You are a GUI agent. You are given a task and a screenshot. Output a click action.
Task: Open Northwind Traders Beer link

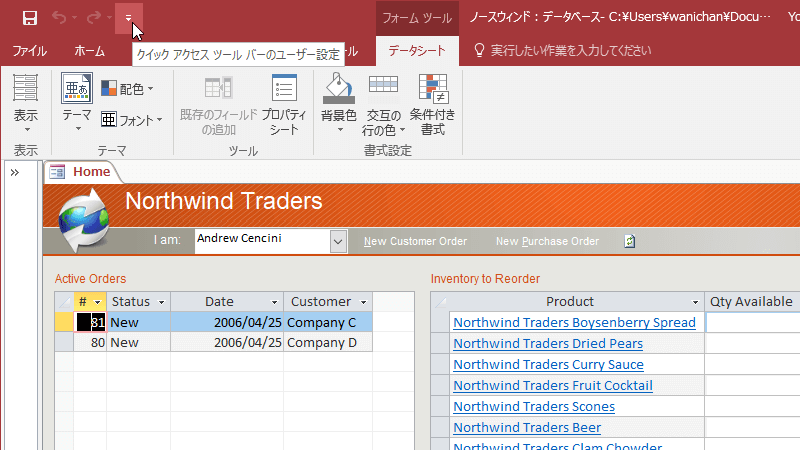pyautogui.click(x=527, y=427)
